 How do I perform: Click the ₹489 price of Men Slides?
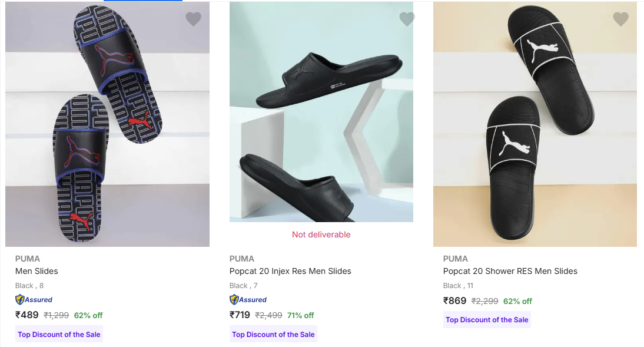coord(27,315)
